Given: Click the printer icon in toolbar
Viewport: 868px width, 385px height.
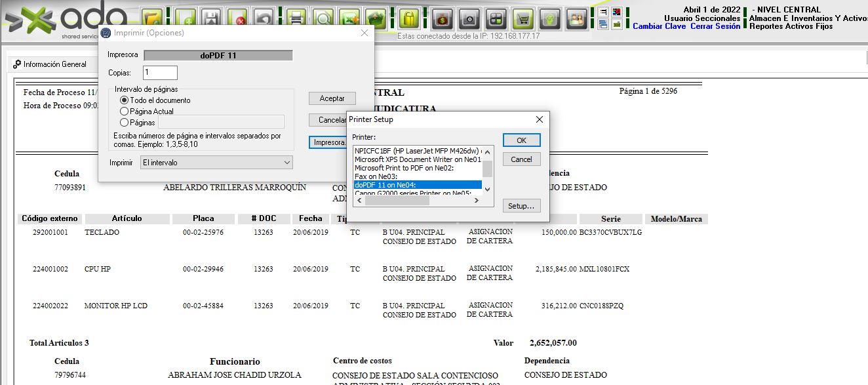Looking at the screenshot, I should 297,18.
